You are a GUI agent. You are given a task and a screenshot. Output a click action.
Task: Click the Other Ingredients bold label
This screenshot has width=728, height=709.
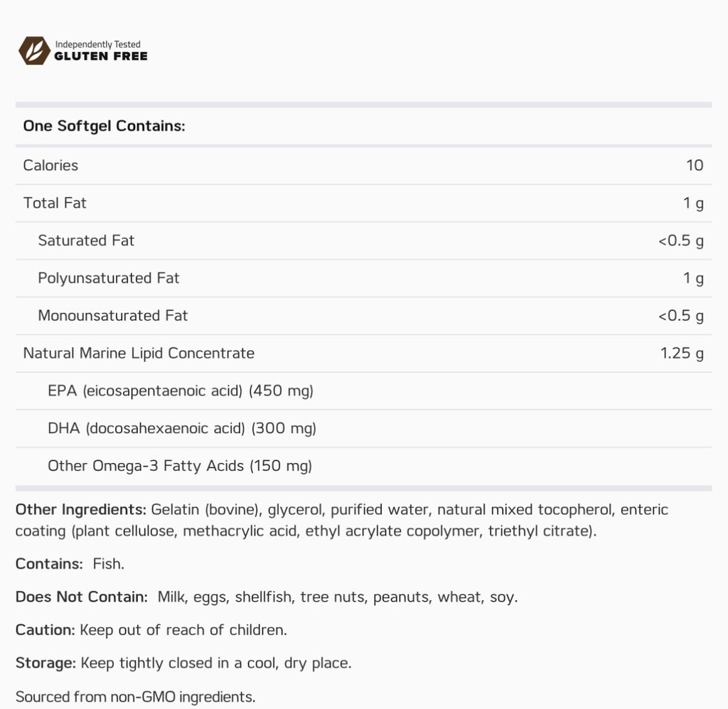tap(81, 510)
